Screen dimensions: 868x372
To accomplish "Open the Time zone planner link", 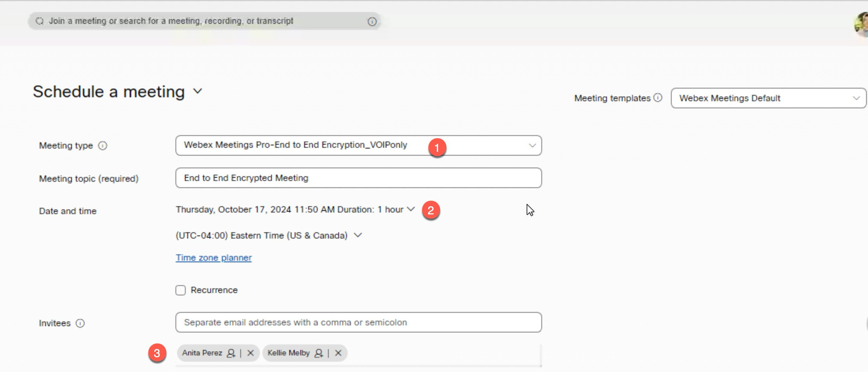I will pos(214,258).
